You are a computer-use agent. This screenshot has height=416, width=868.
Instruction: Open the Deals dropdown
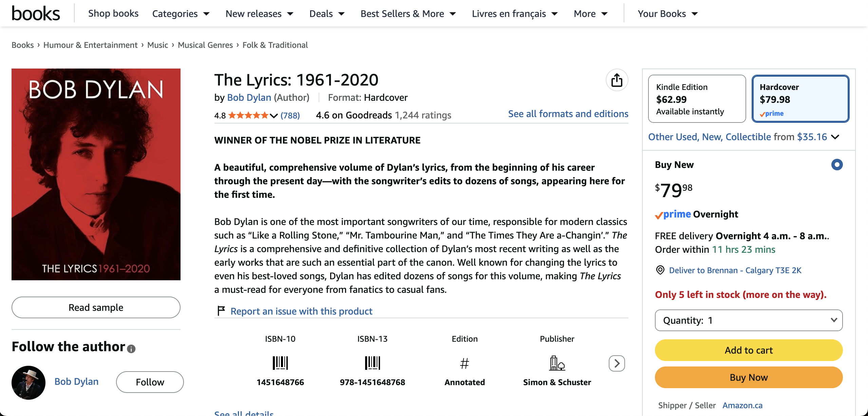tap(327, 14)
